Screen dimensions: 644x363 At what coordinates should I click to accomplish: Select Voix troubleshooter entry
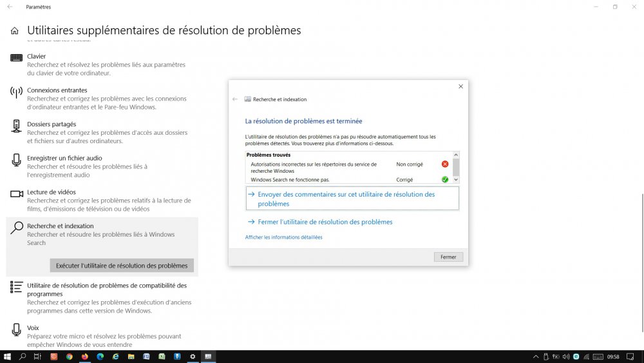[x=102, y=336]
